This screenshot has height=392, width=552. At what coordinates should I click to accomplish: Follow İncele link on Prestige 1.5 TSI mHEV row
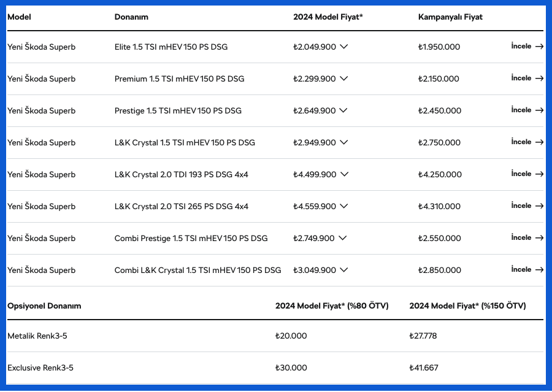pyautogui.click(x=527, y=110)
